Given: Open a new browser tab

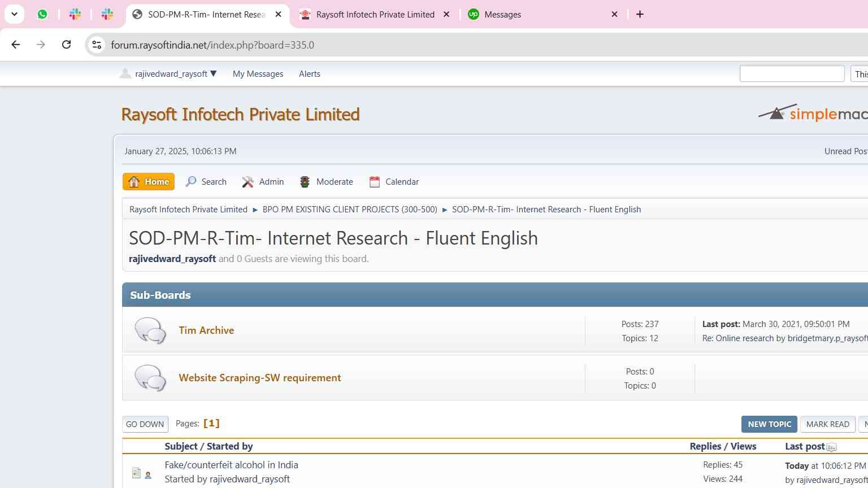Looking at the screenshot, I should pos(640,14).
